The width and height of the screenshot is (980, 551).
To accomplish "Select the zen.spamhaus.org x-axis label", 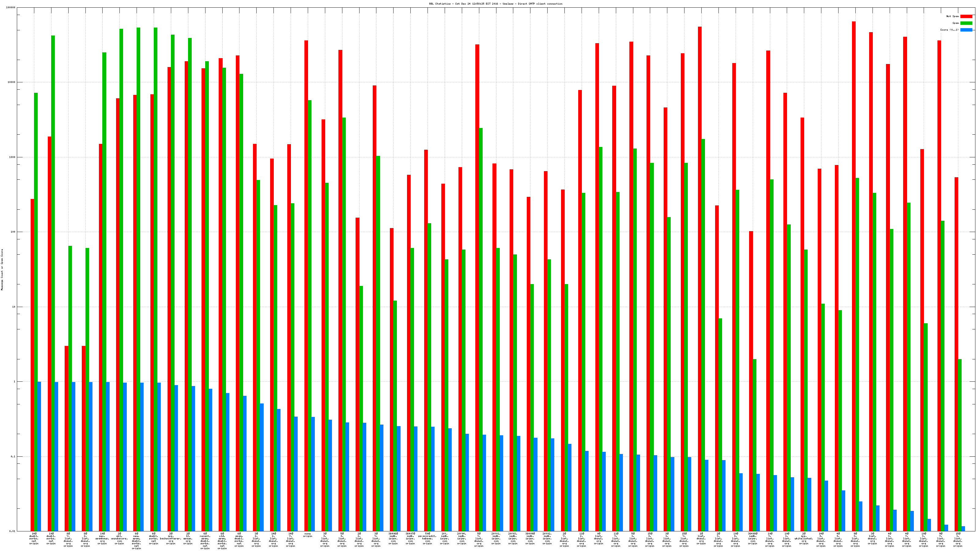I will (x=102, y=538).
